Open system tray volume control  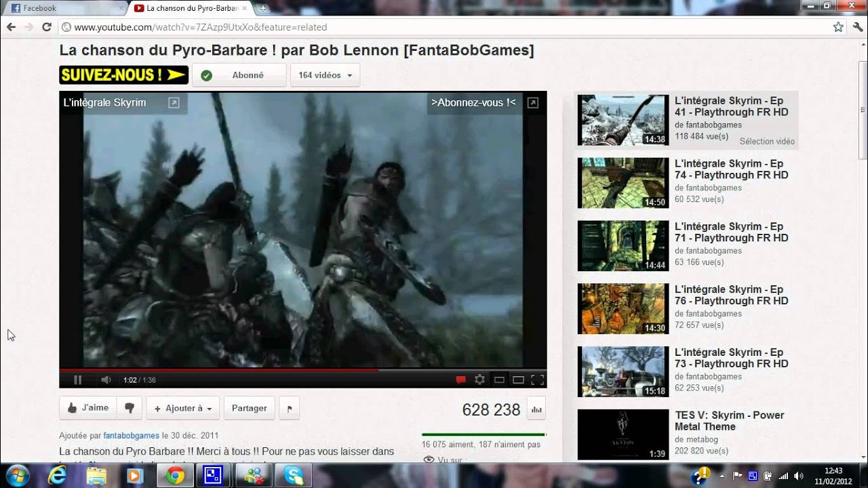tap(798, 476)
